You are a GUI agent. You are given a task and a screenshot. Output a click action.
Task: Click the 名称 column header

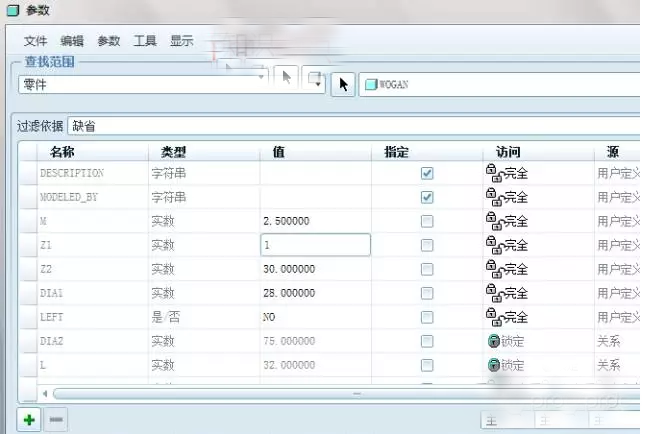point(63,152)
